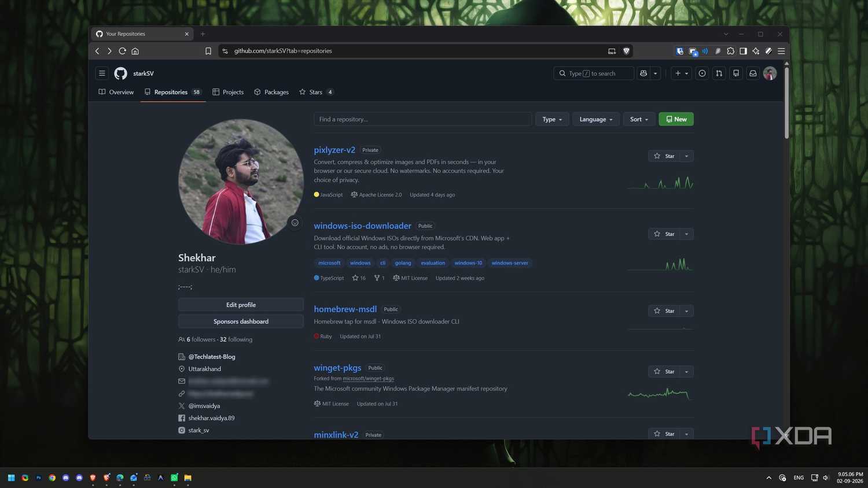Screen dimensions: 868x488
Task: Star the windows-iso-downloader repository
Action: pos(664,234)
